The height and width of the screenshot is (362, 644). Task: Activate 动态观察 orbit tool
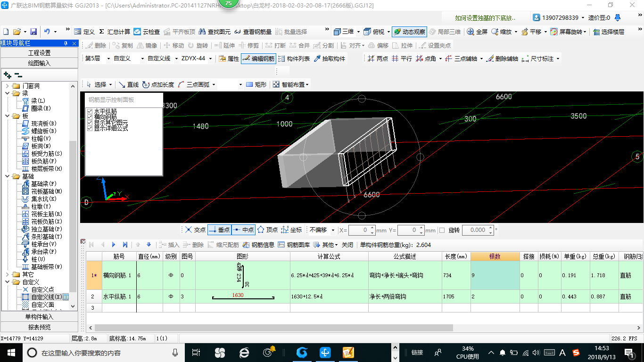pyautogui.click(x=409, y=32)
